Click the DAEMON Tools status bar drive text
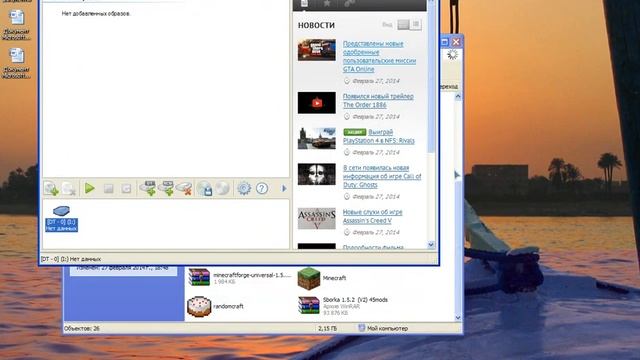This screenshot has height=360, width=640. click(x=71, y=259)
